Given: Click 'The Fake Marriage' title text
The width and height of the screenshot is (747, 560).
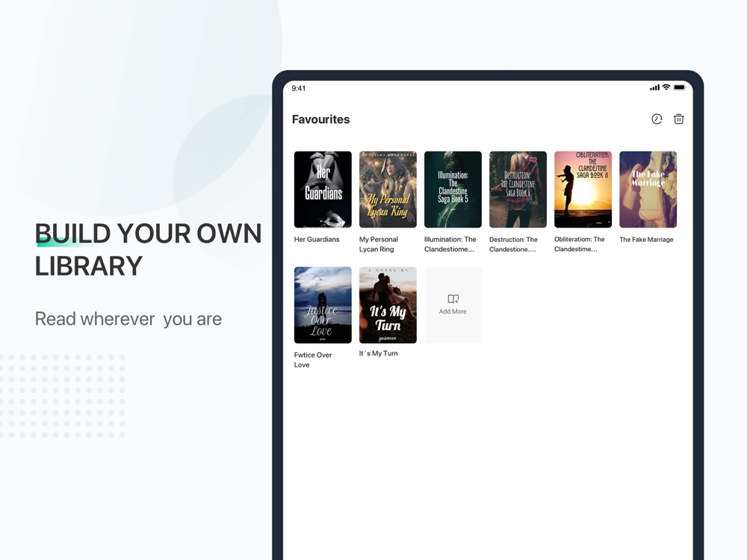Looking at the screenshot, I should pos(646,240).
